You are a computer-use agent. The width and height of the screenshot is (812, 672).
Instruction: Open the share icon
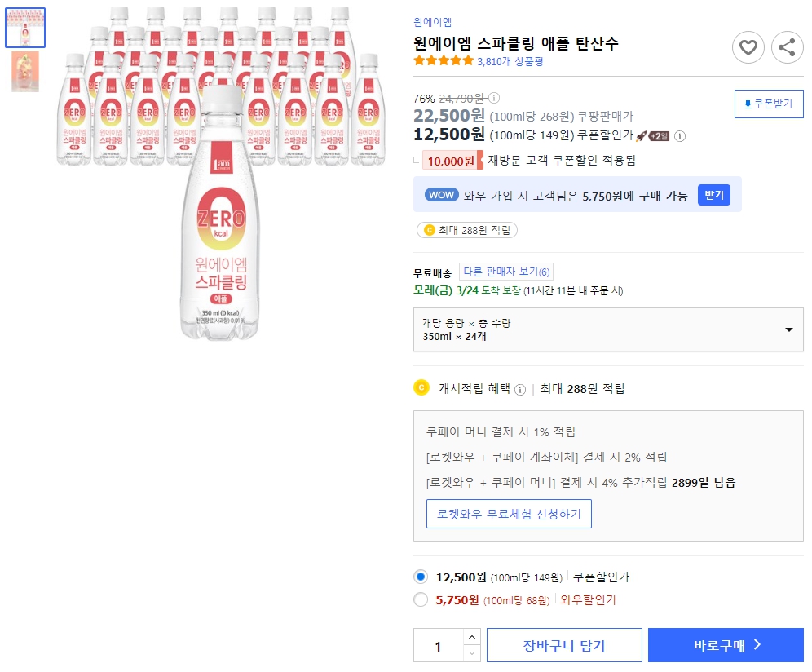click(786, 47)
